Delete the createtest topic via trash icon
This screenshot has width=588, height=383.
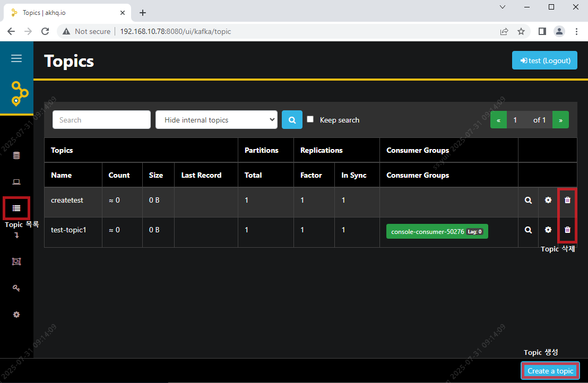(x=567, y=201)
